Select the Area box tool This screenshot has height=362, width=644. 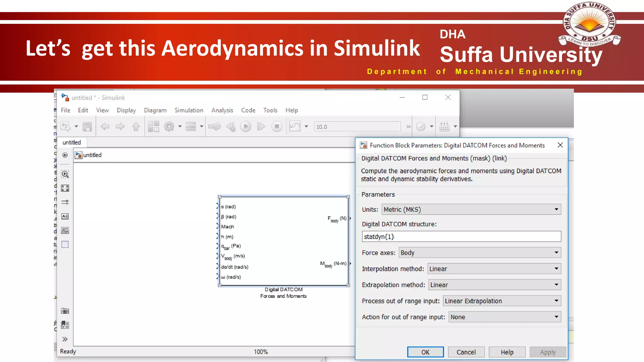pos(65,244)
